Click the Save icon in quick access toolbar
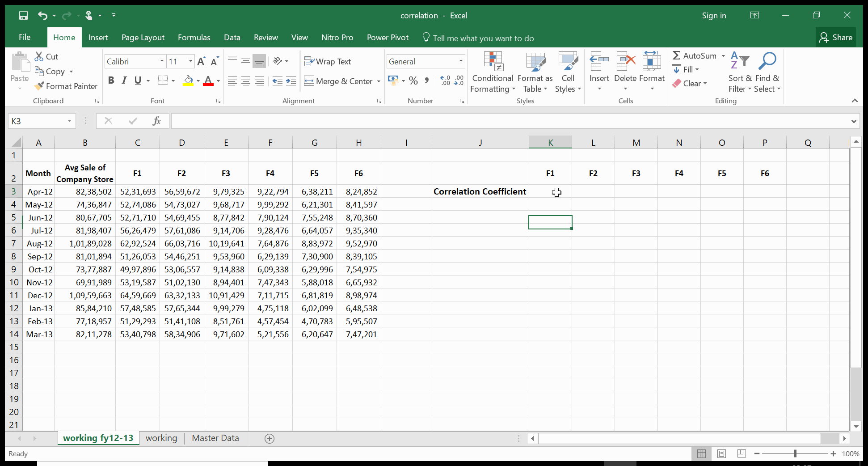868x466 pixels. click(x=23, y=16)
